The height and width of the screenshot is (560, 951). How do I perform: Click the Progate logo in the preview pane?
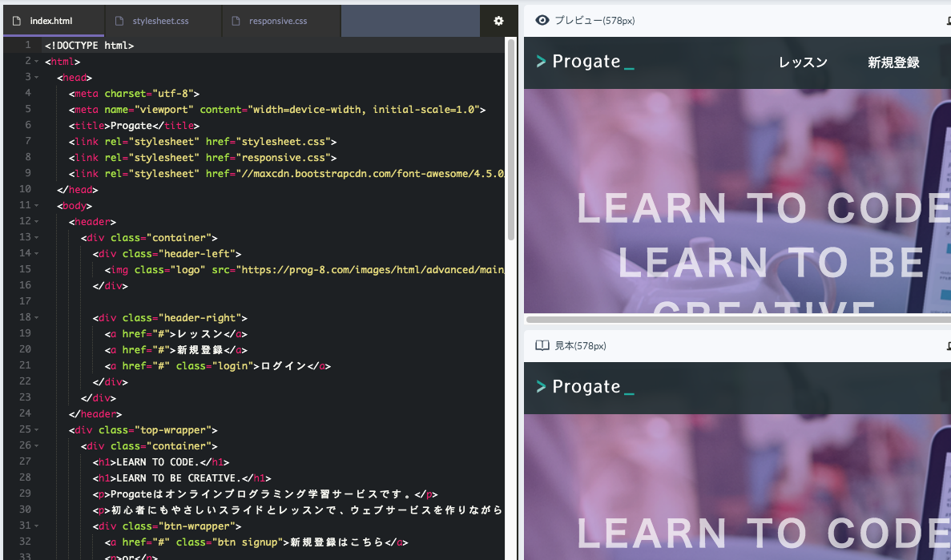point(585,62)
